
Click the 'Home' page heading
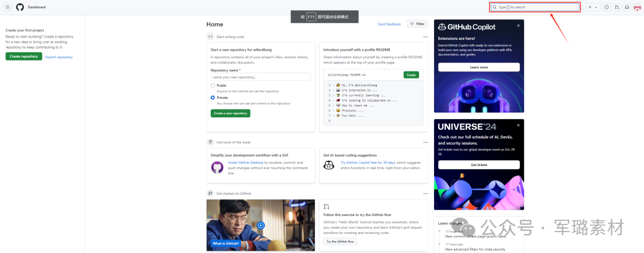[215, 24]
